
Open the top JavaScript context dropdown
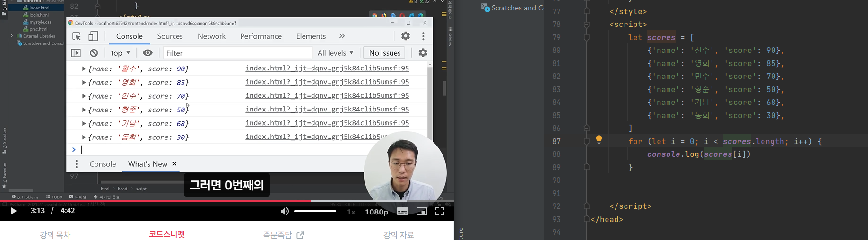tap(121, 53)
